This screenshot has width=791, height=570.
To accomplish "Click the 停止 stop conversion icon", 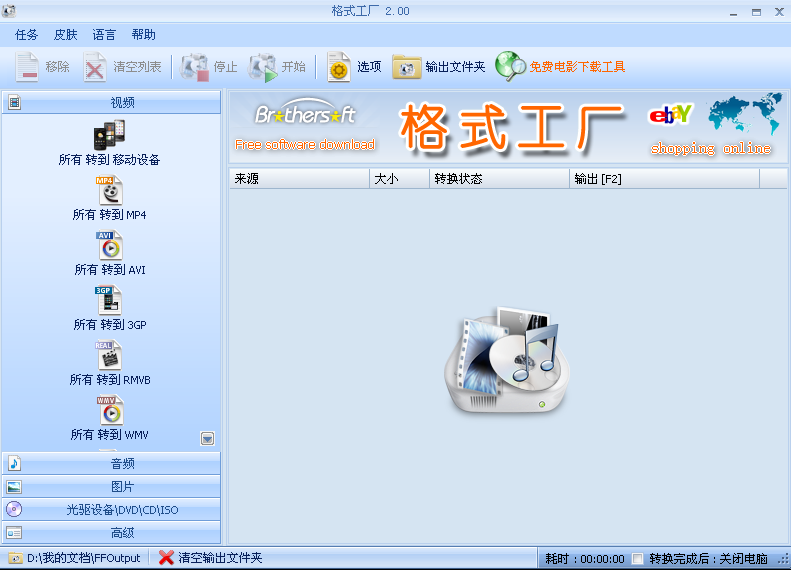I will coord(195,67).
